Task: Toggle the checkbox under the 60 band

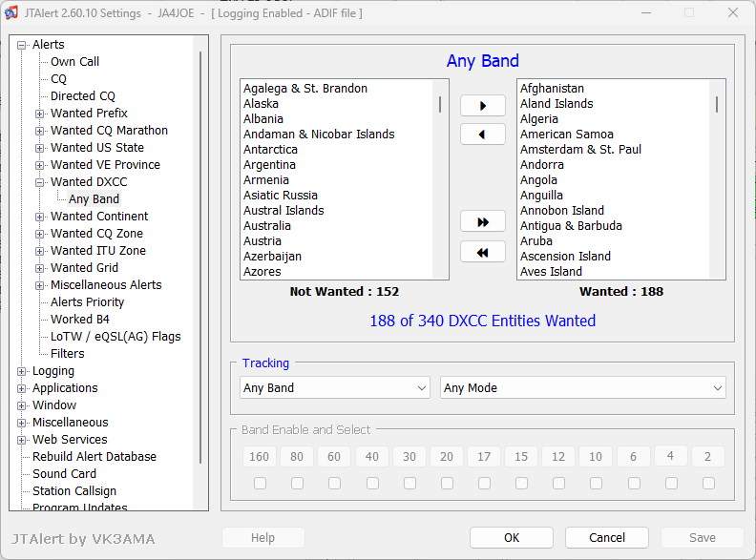Action: 334,483
